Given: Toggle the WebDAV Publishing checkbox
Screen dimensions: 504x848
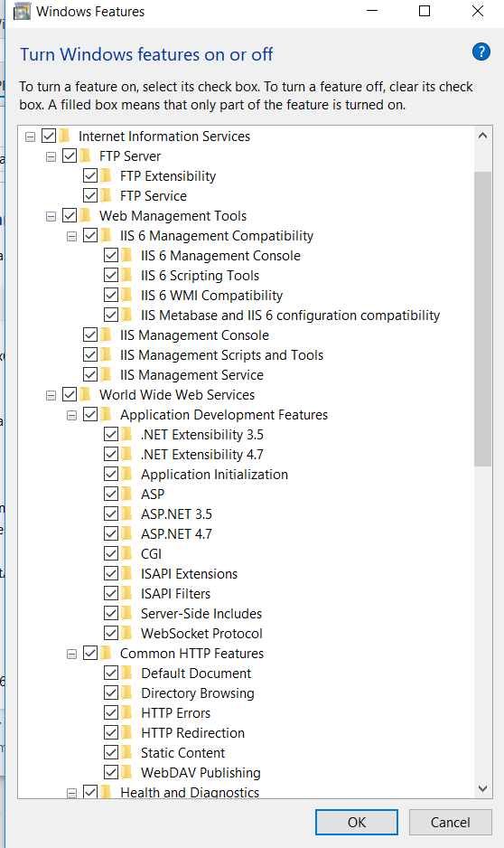Looking at the screenshot, I should 111,772.
